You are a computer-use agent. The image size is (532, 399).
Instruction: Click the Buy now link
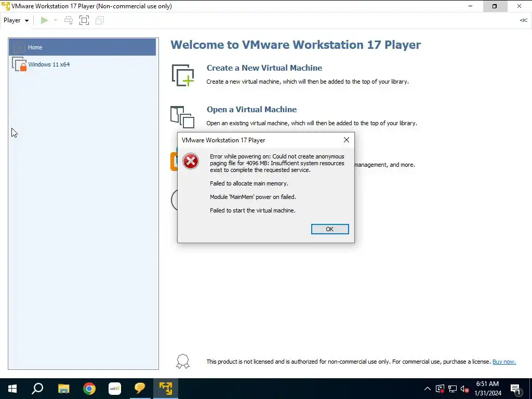504,362
